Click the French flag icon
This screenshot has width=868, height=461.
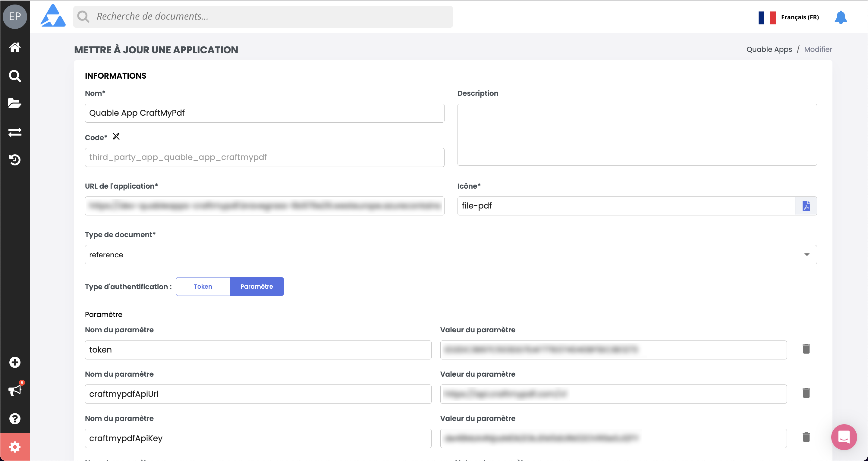(767, 17)
